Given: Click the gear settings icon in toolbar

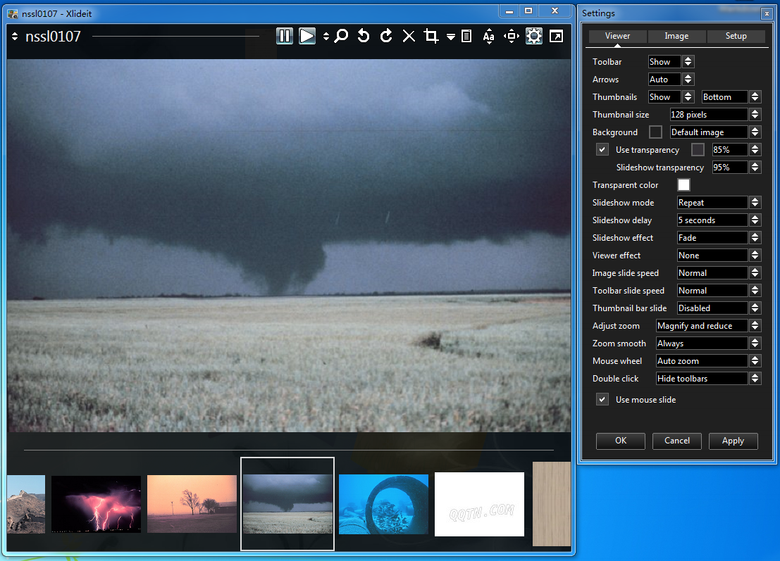Looking at the screenshot, I should [534, 36].
